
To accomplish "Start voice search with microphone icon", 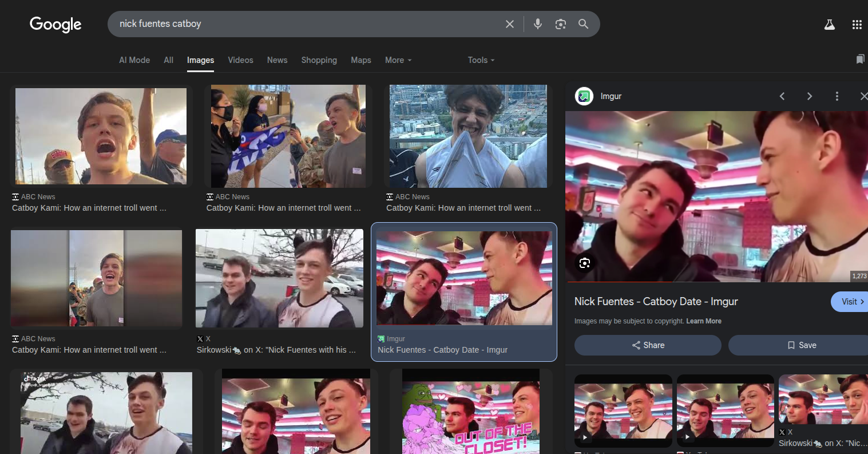I will coord(538,24).
